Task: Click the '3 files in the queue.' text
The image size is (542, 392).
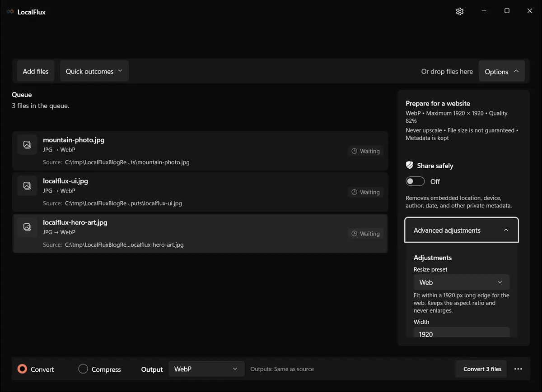Action: click(40, 106)
